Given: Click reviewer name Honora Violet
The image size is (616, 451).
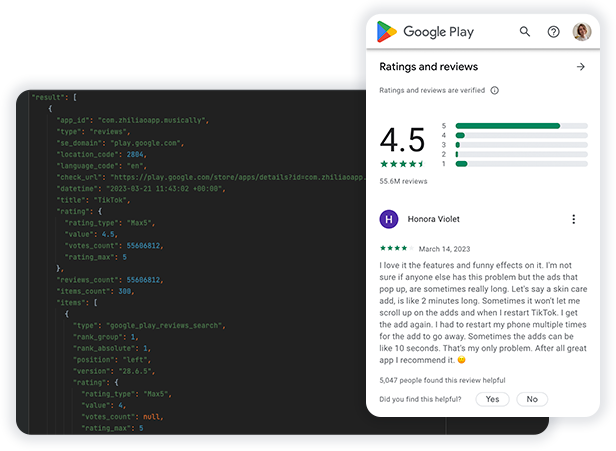Looking at the screenshot, I should pos(433,219).
